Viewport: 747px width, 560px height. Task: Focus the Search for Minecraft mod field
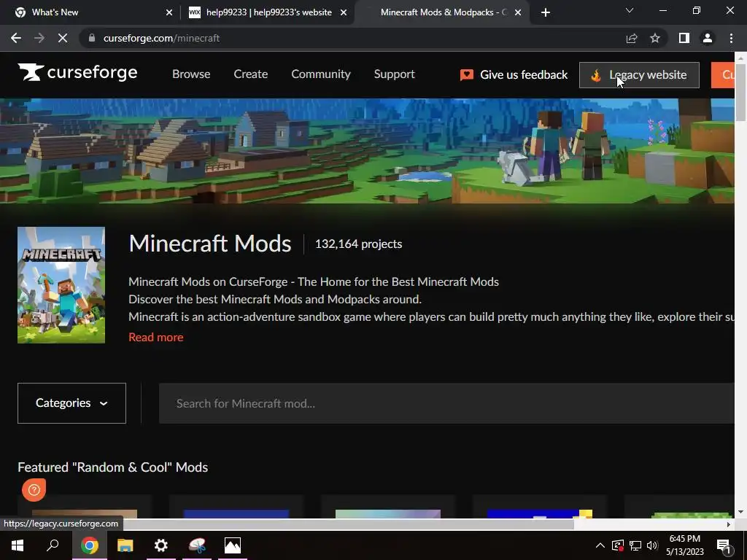pyautogui.click(x=446, y=403)
